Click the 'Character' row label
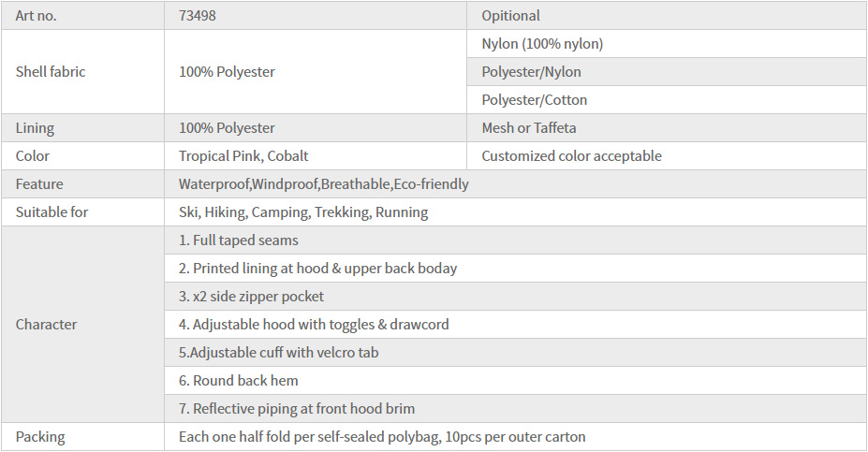This screenshot has height=452, width=868. 46,325
